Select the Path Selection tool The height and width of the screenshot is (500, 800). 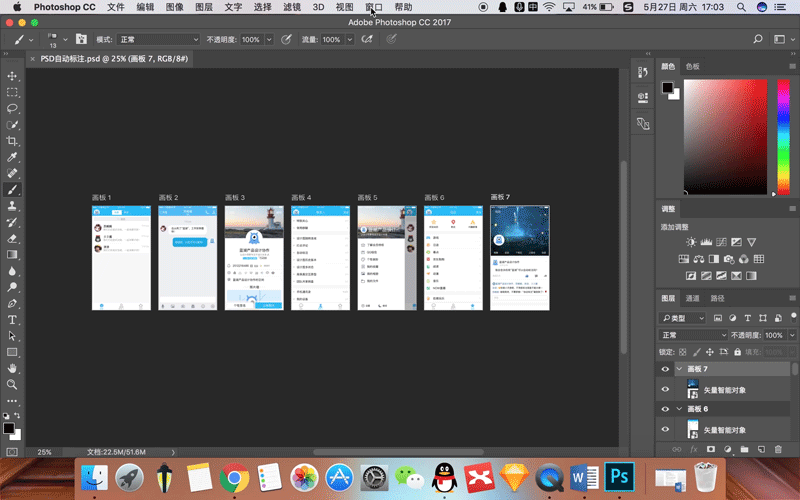point(12,336)
